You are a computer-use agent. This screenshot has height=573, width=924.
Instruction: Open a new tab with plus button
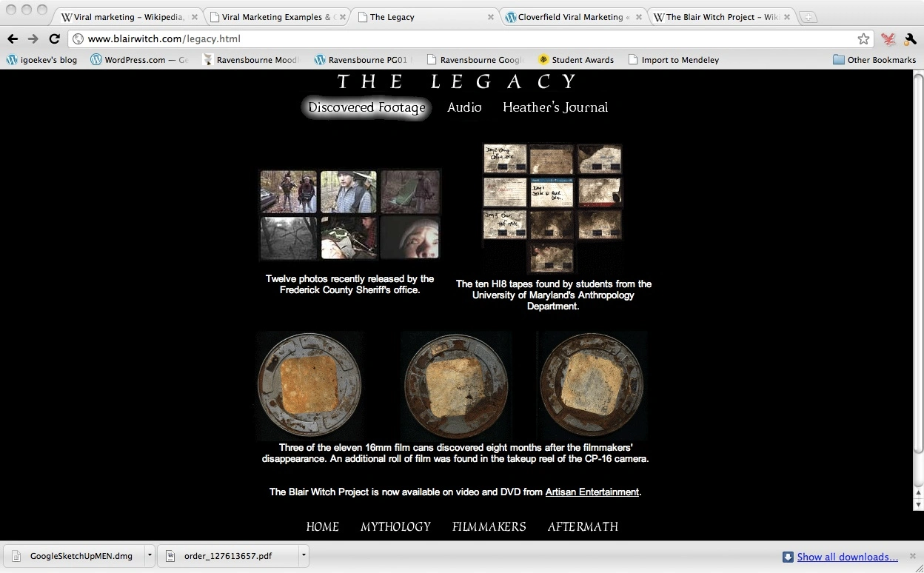pos(808,17)
